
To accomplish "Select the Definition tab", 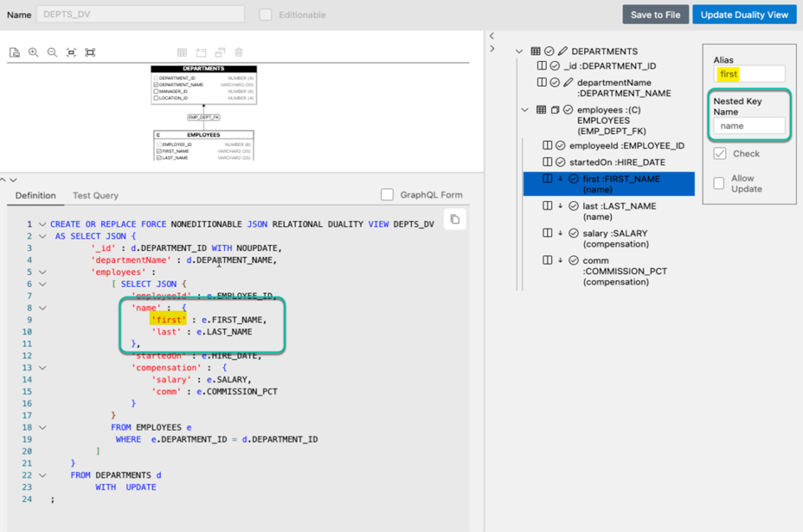I will click(36, 195).
